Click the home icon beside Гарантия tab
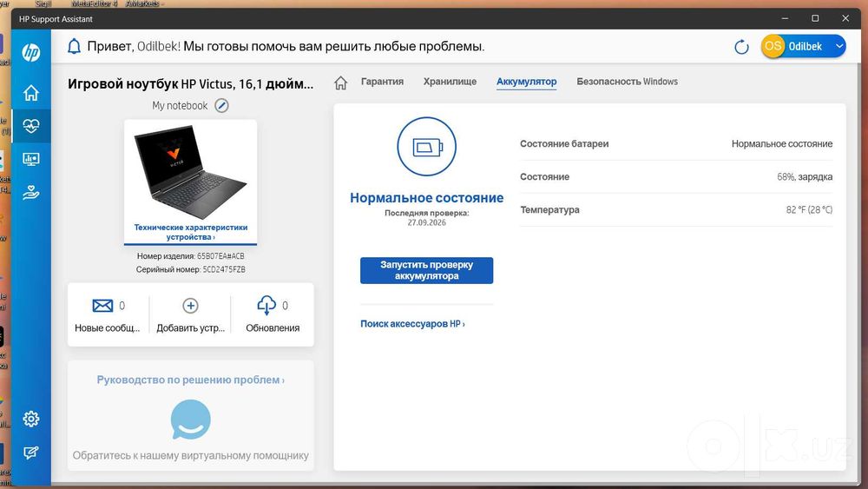868x489 pixels. pos(340,83)
